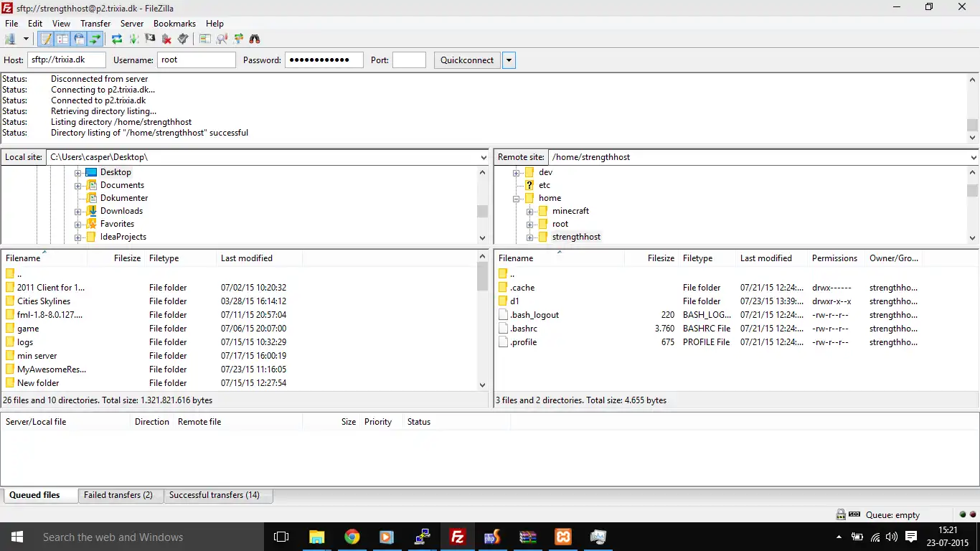The height and width of the screenshot is (551, 980).
Task: Open Chrome from the taskbar
Action: pyautogui.click(x=352, y=537)
